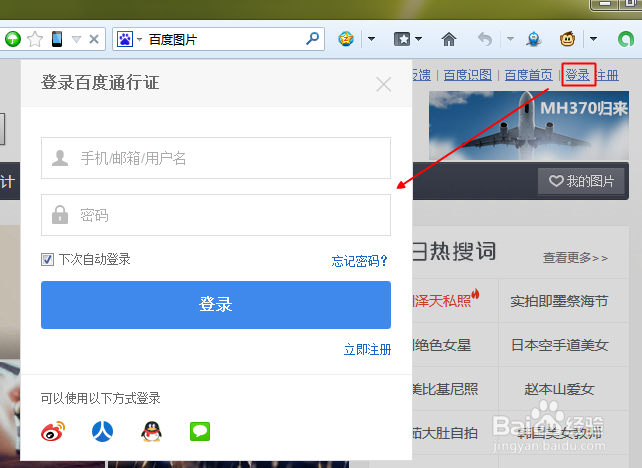Open the 查看更多>> link

575,258
